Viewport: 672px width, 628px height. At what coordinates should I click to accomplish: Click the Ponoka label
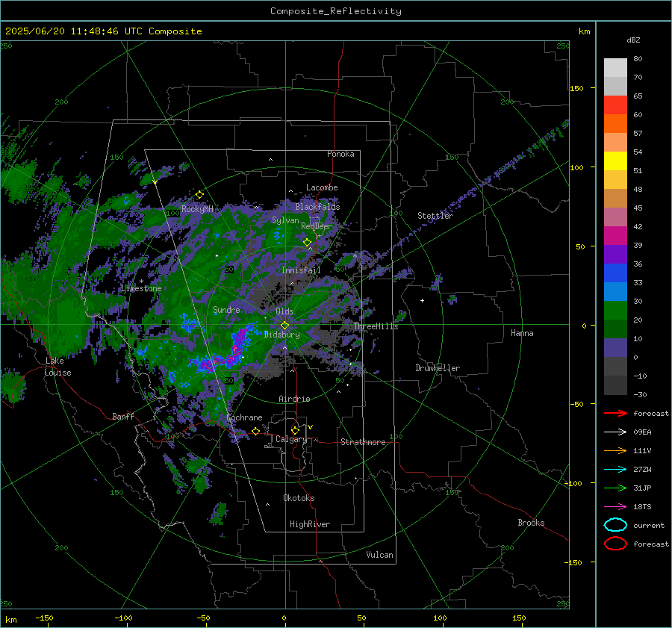coord(340,154)
